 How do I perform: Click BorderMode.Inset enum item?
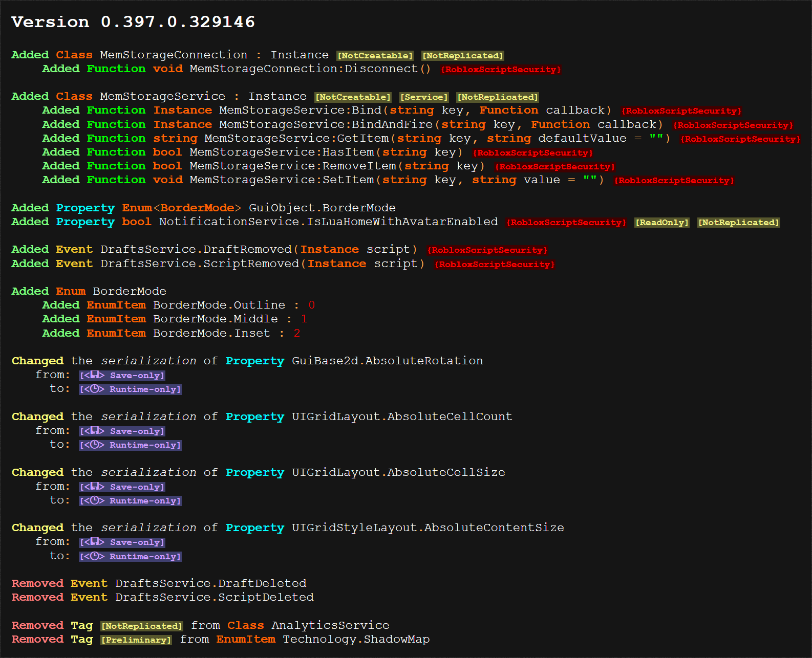click(x=211, y=333)
